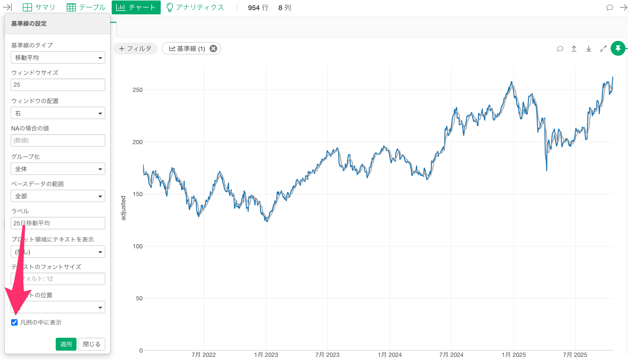Expand グループ化 dropdown showing 全体

[x=58, y=169]
